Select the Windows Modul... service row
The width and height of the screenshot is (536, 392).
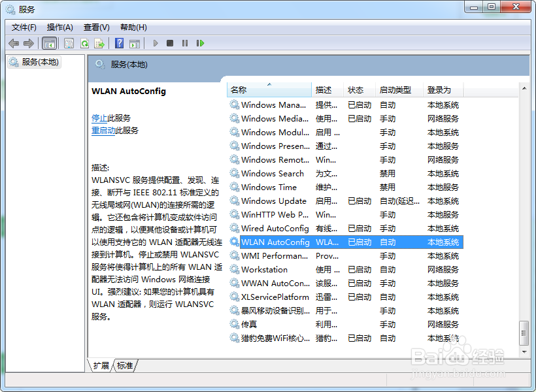[345, 132]
